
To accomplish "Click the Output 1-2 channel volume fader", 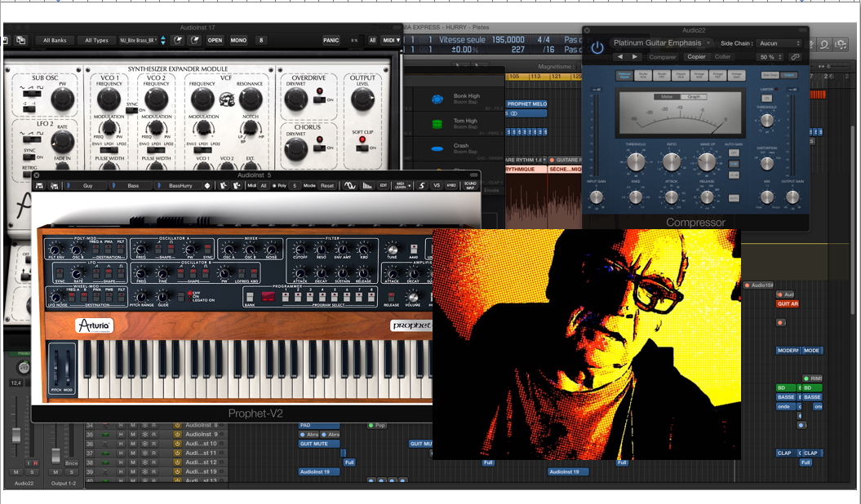I will click(x=55, y=454).
